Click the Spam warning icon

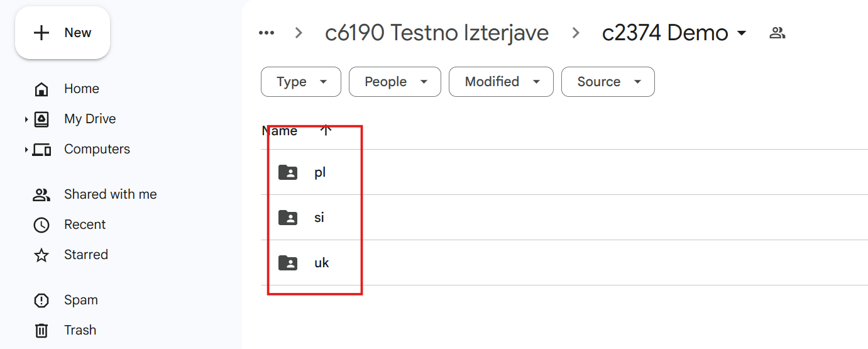(41, 300)
